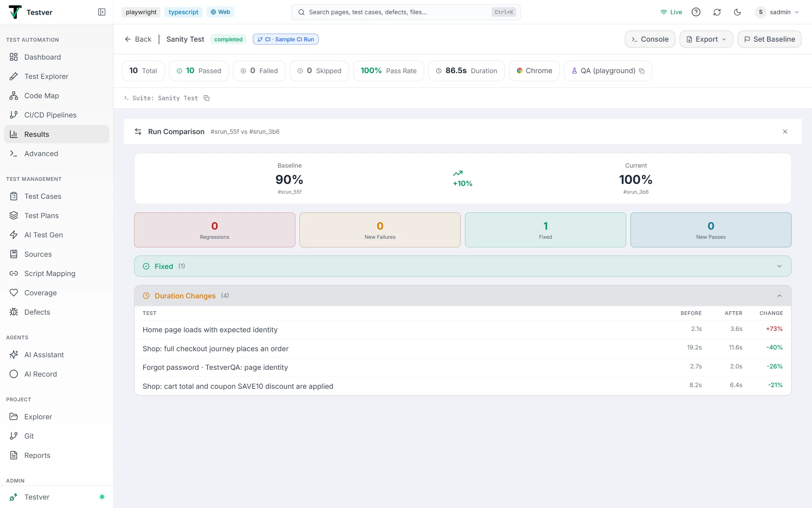Image resolution: width=812 pixels, height=508 pixels.
Task: Click the Script Mapping link icon
Action: coord(14,274)
